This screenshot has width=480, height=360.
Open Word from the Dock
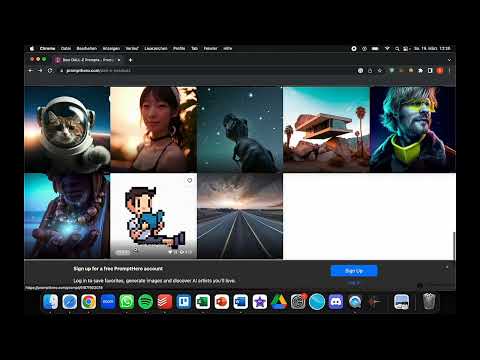coord(241,302)
